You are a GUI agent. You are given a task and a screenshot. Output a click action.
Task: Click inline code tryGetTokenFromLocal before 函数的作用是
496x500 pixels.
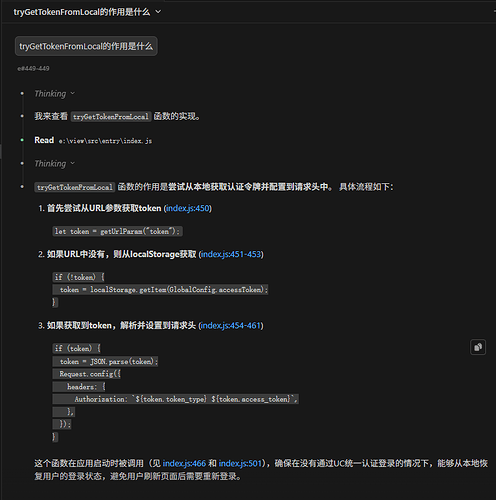tap(75, 187)
